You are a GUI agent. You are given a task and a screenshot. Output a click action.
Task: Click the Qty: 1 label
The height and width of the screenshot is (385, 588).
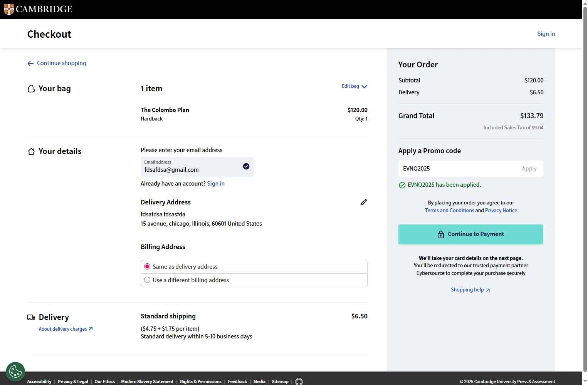coord(361,119)
